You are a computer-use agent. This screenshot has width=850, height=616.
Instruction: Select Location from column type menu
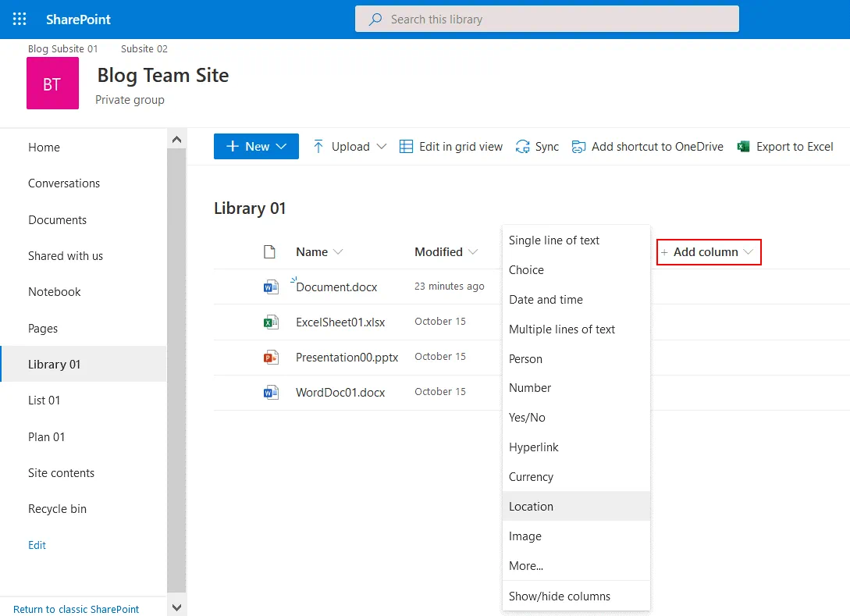click(531, 507)
